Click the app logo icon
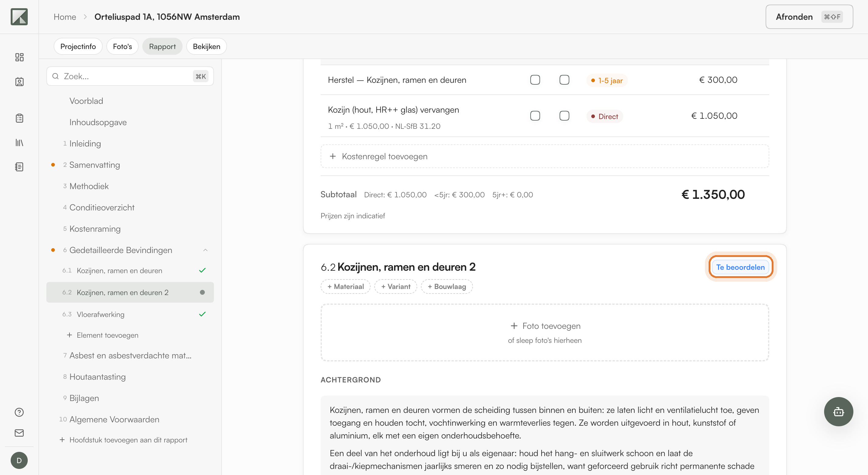Viewport: 868px width, 475px height. point(19,17)
